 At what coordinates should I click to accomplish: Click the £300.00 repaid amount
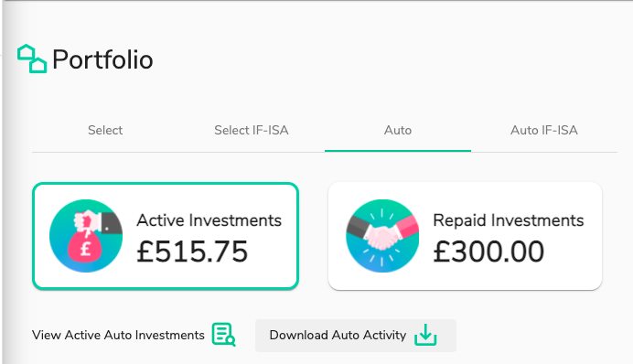[x=488, y=252]
